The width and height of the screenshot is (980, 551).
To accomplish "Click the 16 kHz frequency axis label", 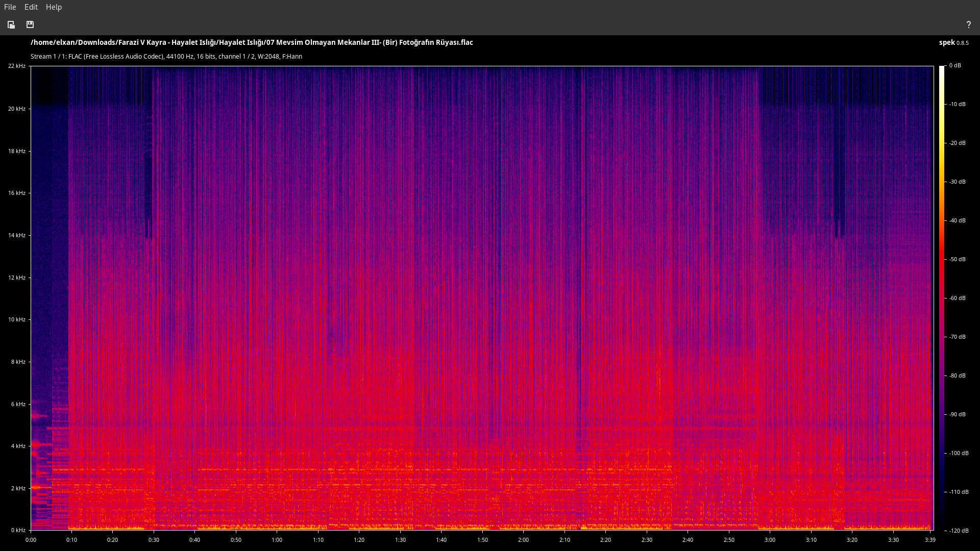I will coord(16,193).
